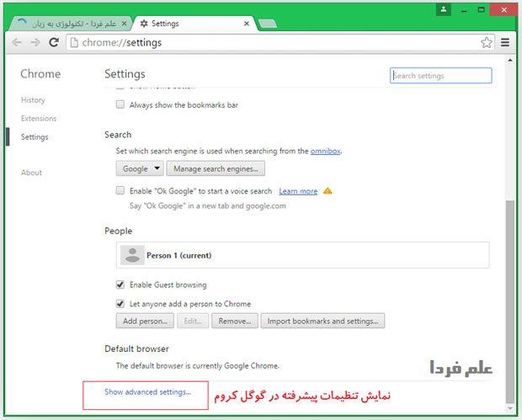Reload the page with refresh icon

[54, 42]
